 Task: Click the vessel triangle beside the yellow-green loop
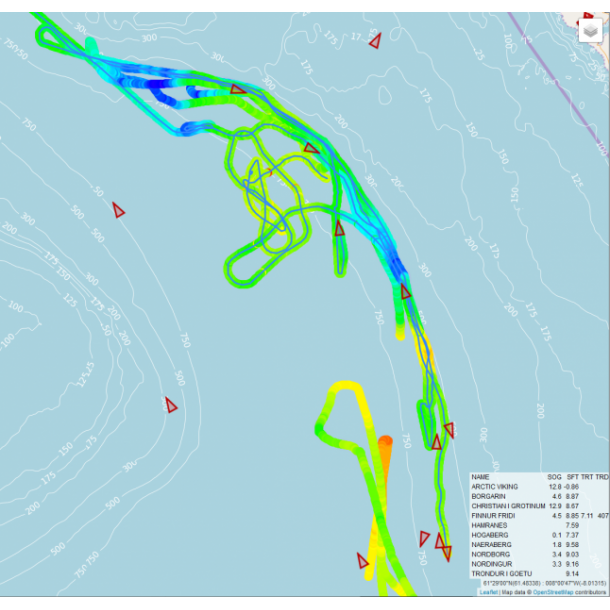(311, 148)
